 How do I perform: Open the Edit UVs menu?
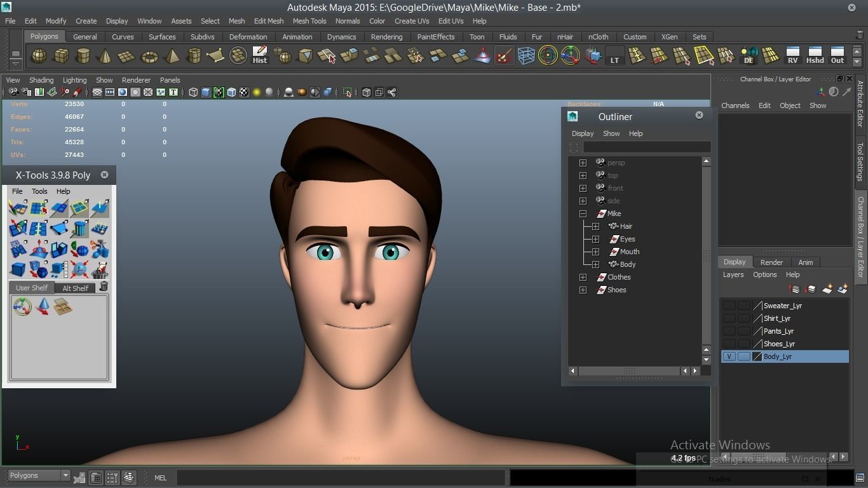pyautogui.click(x=451, y=21)
